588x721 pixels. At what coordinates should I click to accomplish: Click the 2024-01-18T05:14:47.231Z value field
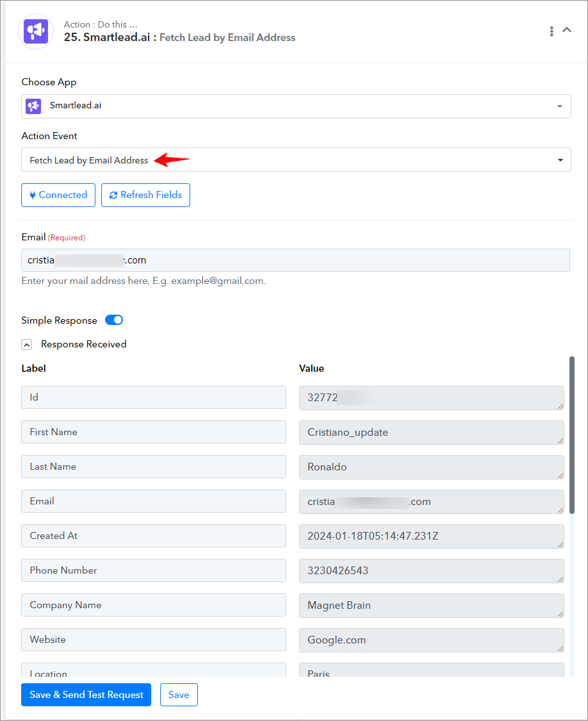pyautogui.click(x=431, y=536)
